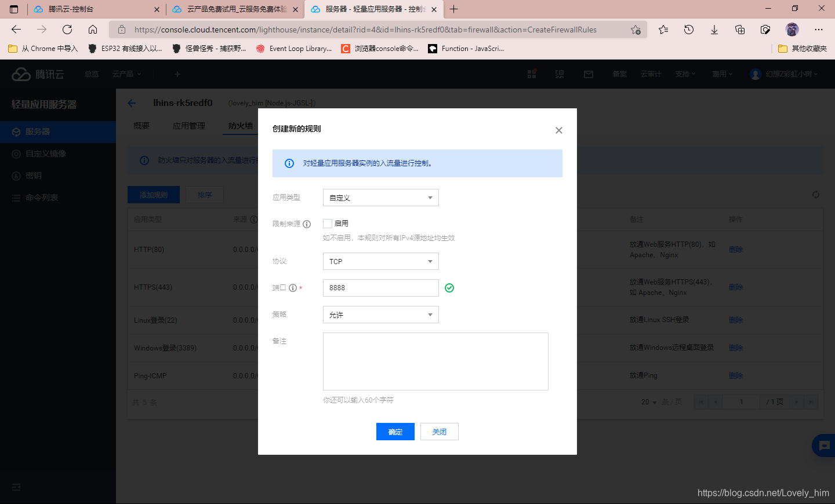Image resolution: width=835 pixels, height=504 pixels.
Task: Open the page size 20 dropdown
Action: (649, 402)
